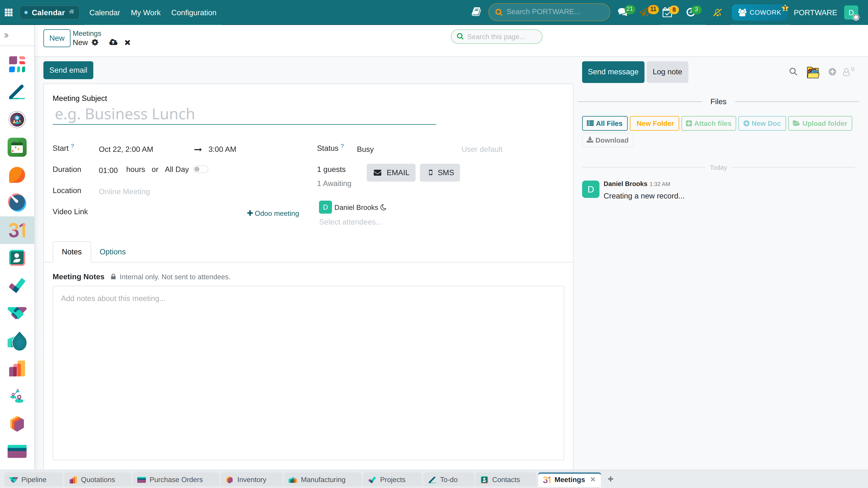This screenshot has height=488, width=868.
Task: Open the green Calendar planner sidebar icon
Action: click(17, 147)
